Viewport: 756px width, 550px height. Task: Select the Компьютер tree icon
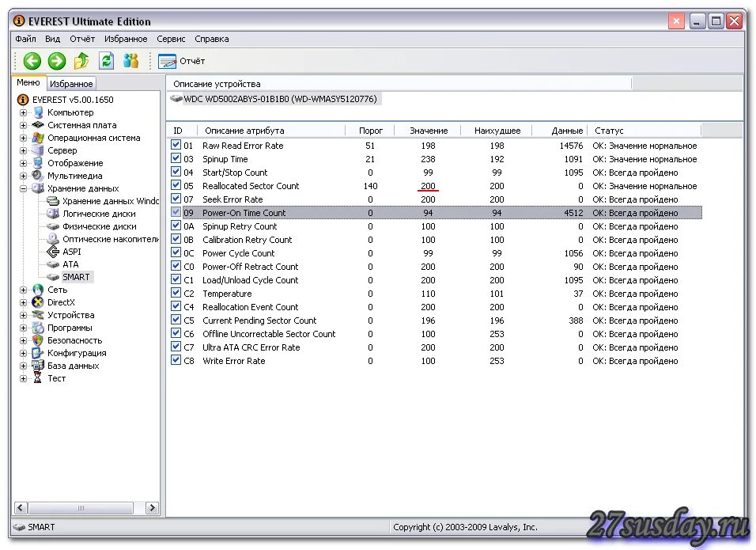[38, 112]
